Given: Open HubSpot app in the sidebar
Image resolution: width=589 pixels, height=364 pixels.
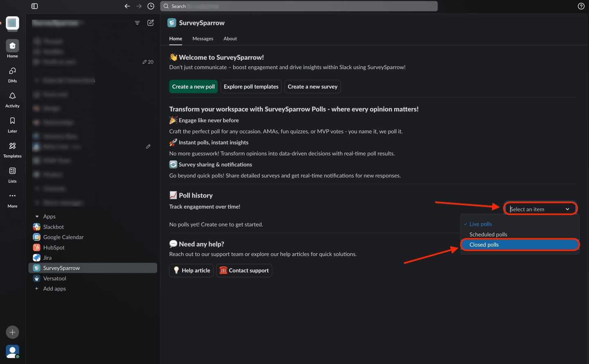Looking at the screenshot, I should [x=54, y=247].
